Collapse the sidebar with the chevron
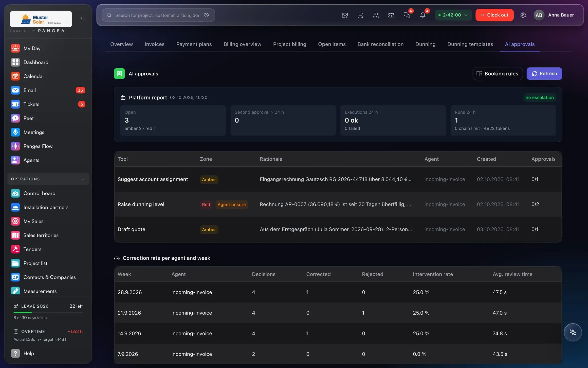Viewport: 588px width, 368px height. click(x=81, y=18)
